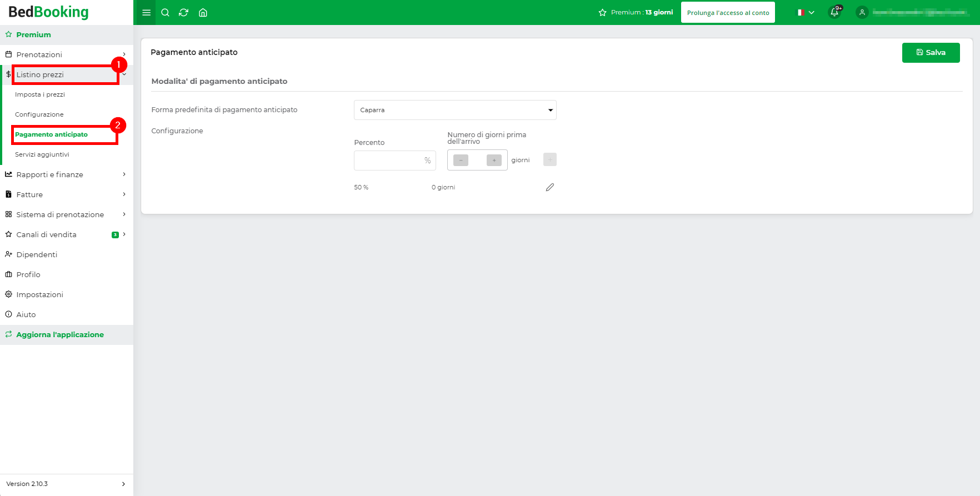The width and height of the screenshot is (980, 496).
Task: Open Servizi aggiuntivi submenu item
Action: tap(42, 154)
